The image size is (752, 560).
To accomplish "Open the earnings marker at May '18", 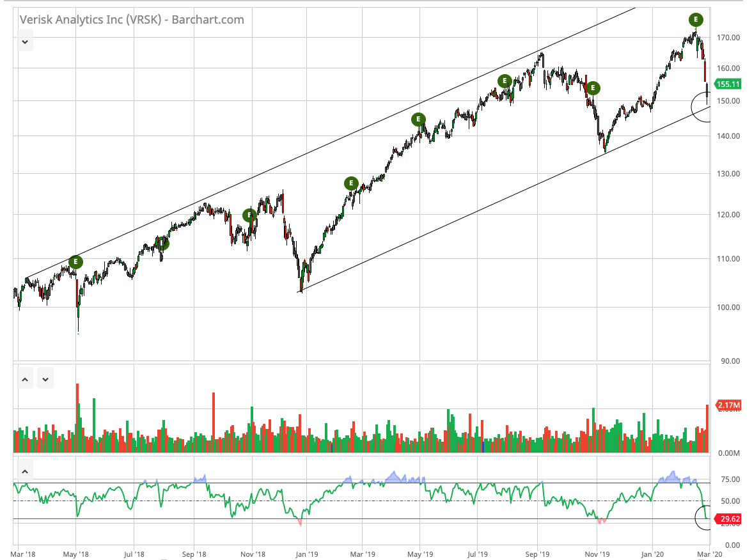I will click(x=75, y=262).
